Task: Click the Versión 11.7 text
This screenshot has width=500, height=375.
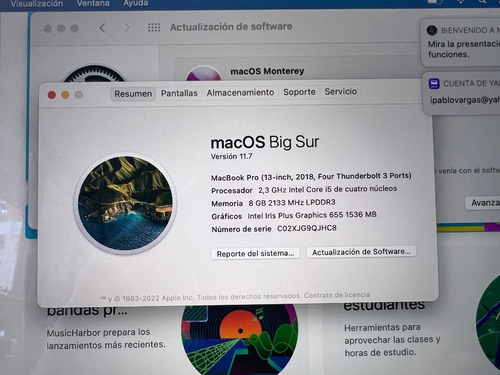Action: pos(231,156)
